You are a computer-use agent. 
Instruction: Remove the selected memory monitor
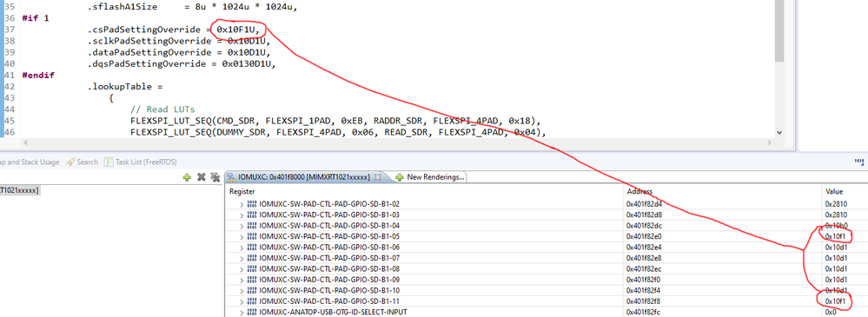202,177
